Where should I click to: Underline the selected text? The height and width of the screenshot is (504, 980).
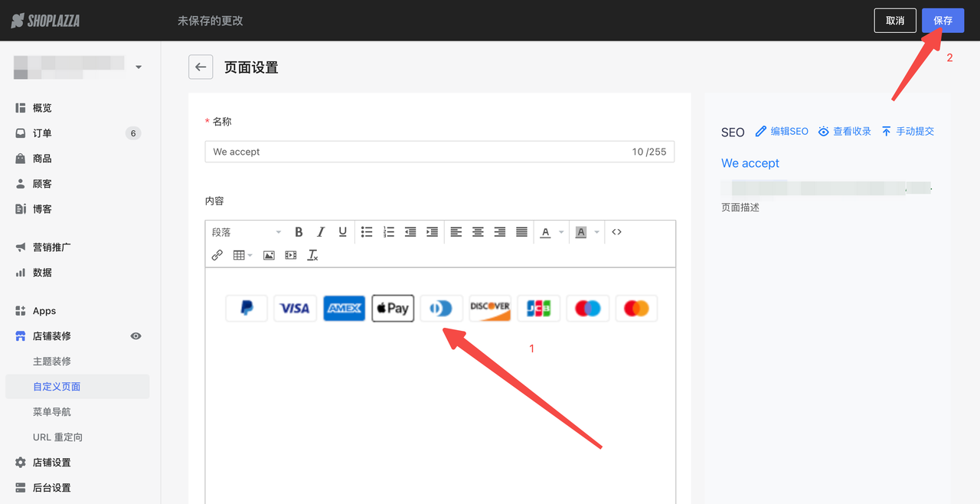point(342,232)
